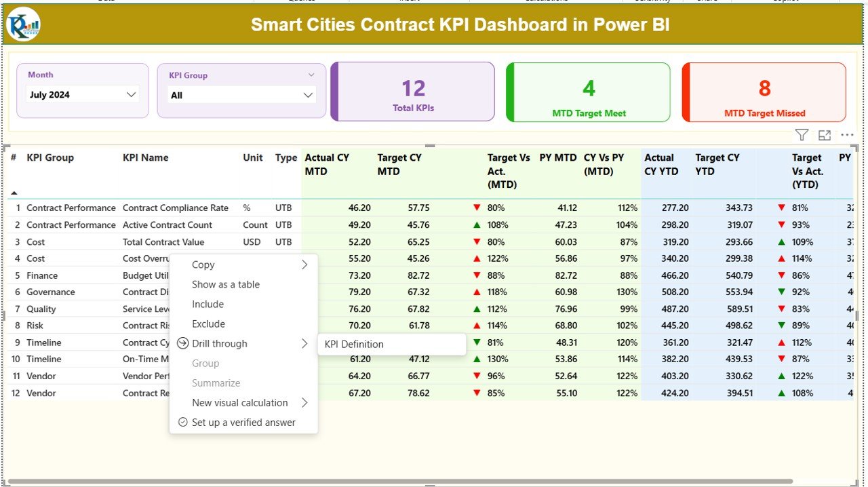Collapse KPI Group slicer header chevron
This screenshot has width=868, height=487.
311,75
